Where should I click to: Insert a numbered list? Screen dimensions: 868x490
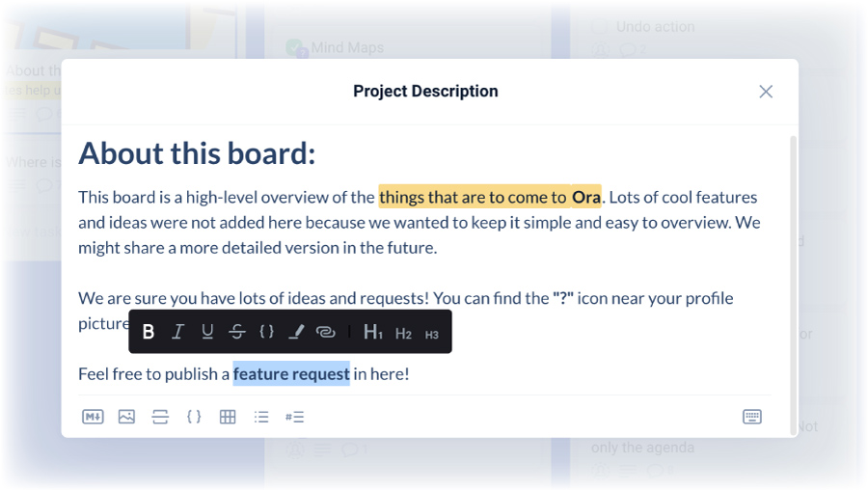click(294, 417)
